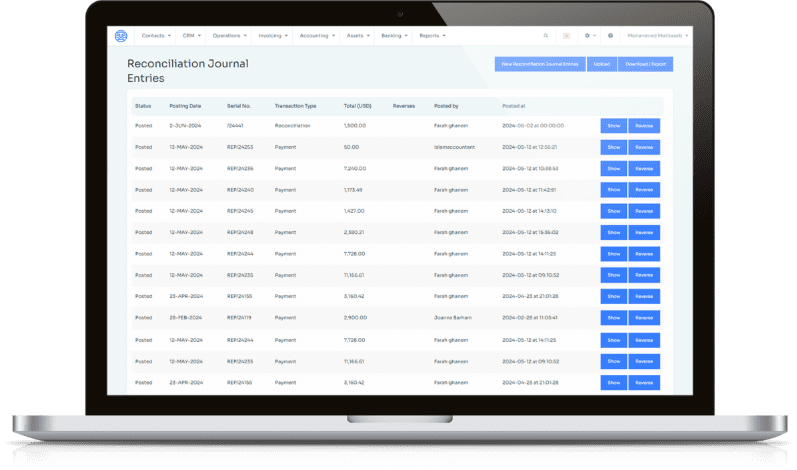Show the 2-JUN-2024 reconciliation entry
The width and height of the screenshot is (797, 470).
[614, 126]
